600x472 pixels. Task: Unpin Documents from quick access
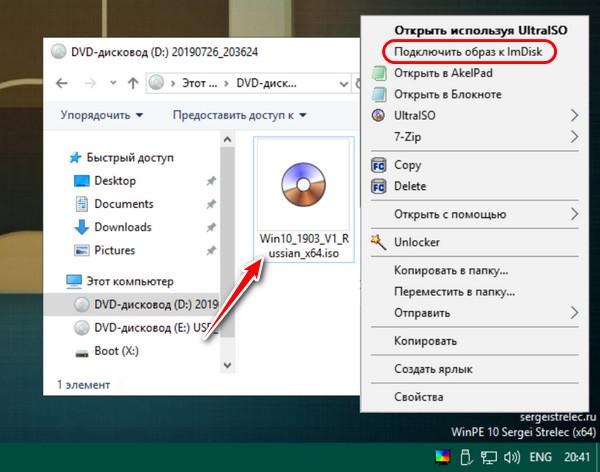(211, 204)
